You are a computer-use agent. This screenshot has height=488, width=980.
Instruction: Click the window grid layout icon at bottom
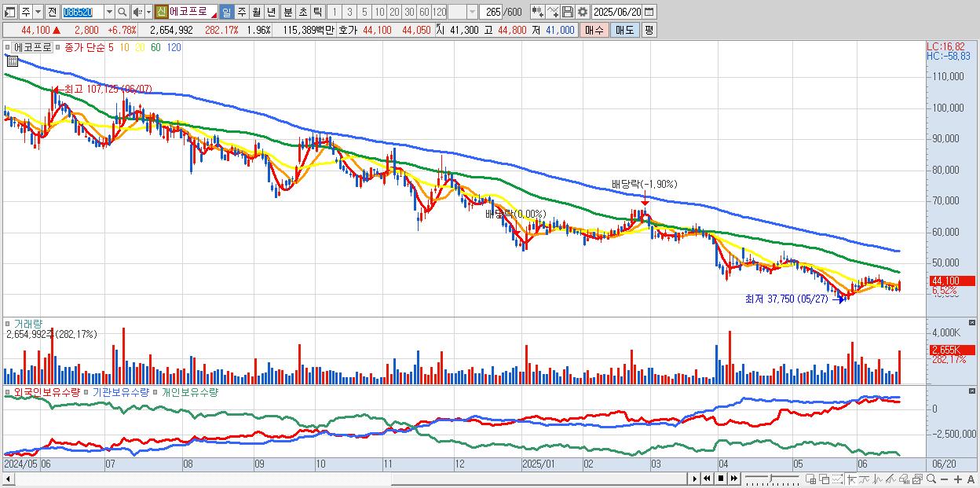[810, 479]
